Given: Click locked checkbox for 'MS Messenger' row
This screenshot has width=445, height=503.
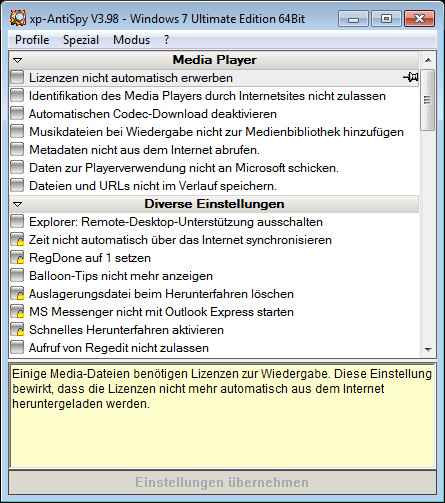Looking at the screenshot, I should pyautogui.click(x=17, y=311).
